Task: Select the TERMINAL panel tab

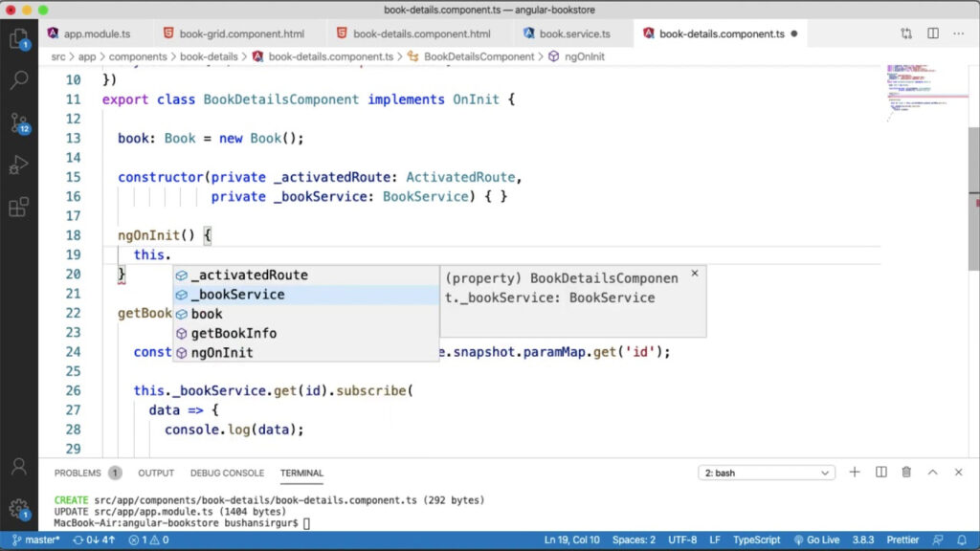Action: click(x=301, y=473)
